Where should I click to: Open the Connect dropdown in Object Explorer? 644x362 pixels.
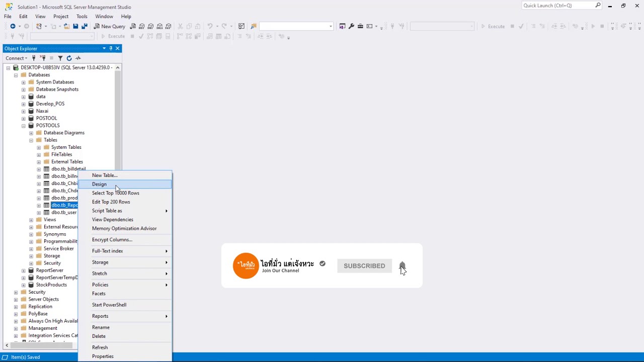tap(17, 58)
